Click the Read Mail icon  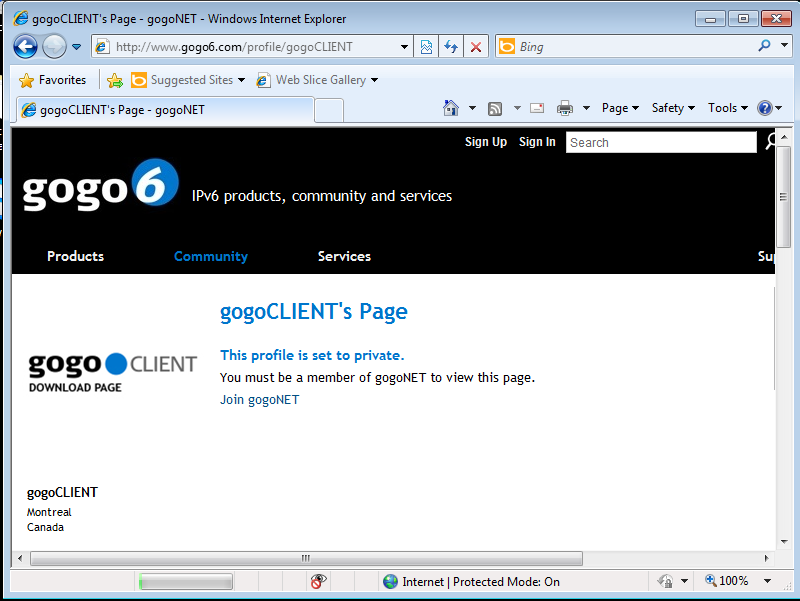tap(537, 108)
